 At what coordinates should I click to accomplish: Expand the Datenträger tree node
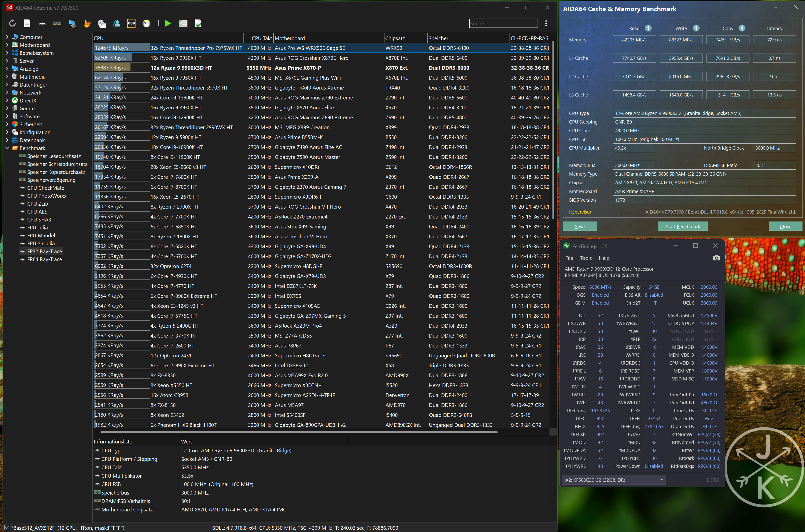[7, 85]
